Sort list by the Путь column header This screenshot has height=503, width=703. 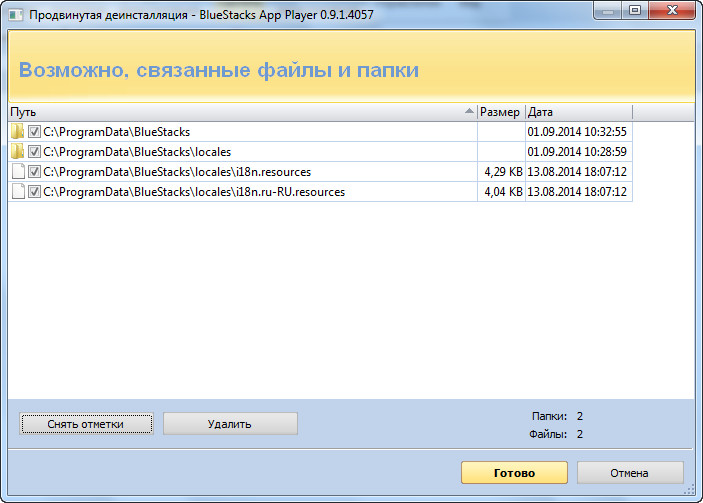coord(200,112)
